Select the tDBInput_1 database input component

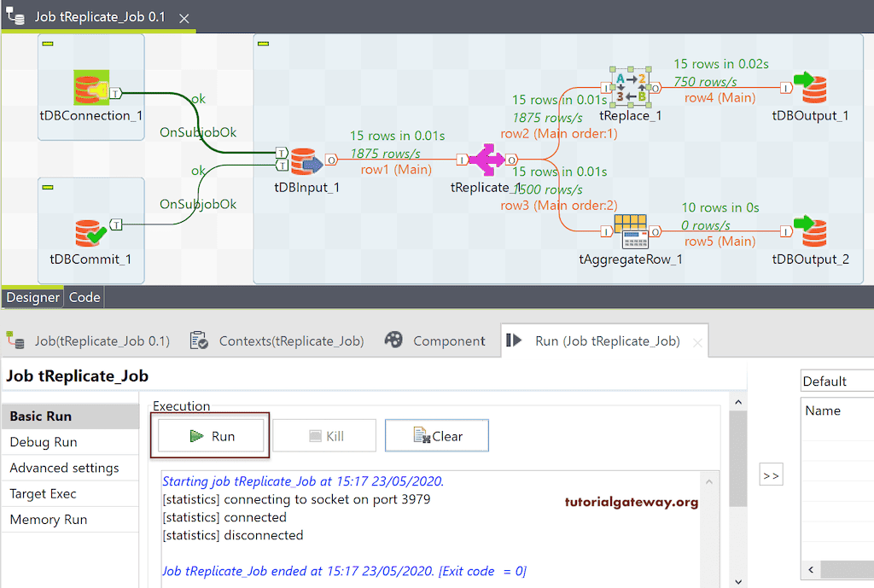[x=307, y=160]
